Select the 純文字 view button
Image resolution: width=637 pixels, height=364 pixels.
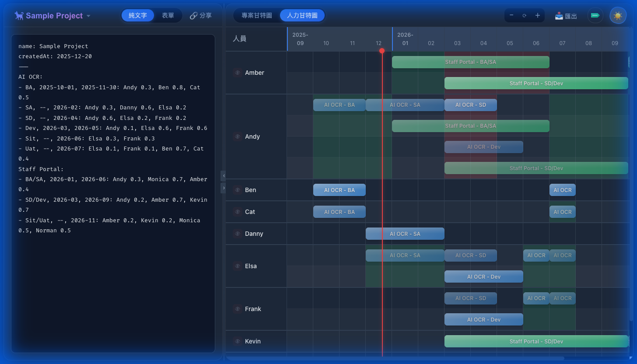(x=137, y=15)
